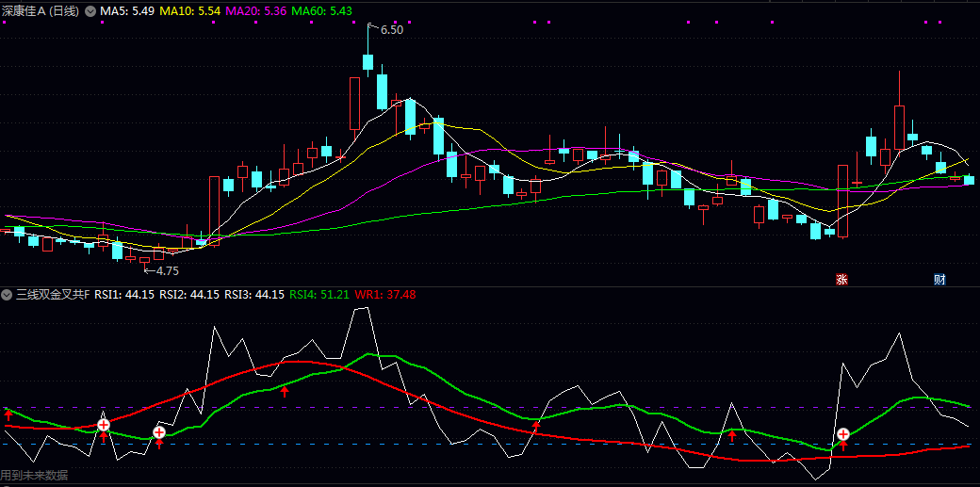Click the 4.75 low price marker

click(166, 270)
